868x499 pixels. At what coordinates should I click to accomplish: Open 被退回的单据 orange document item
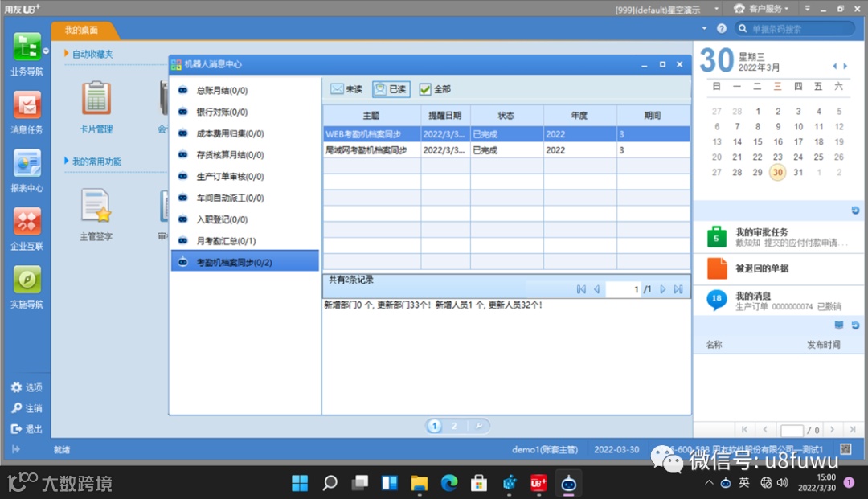click(x=778, y=268)
